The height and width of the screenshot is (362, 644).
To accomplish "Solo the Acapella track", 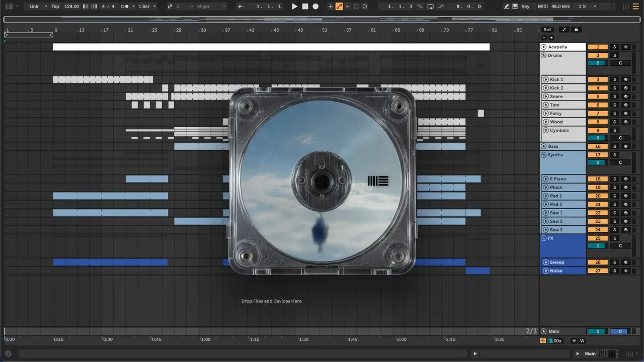I will [x=614, y=47].
